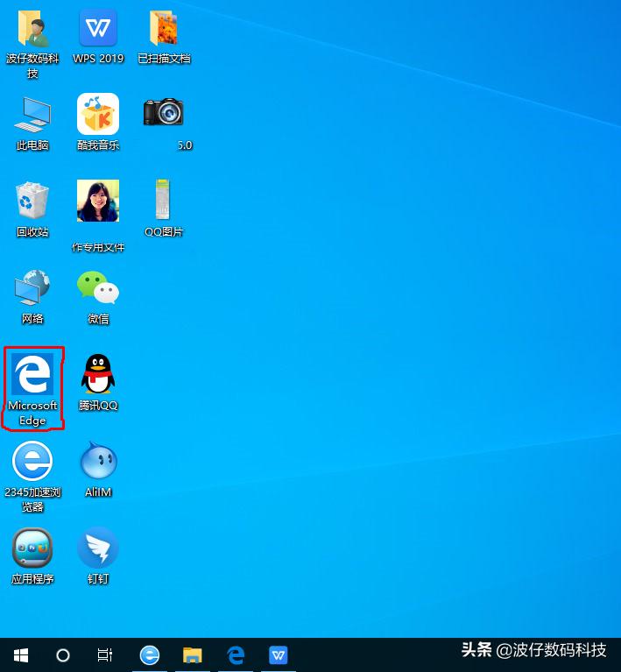Image resolution: width=621 pixels, height=672 pixels.
Task: Select the 回收站 recycle bin
Action: coord(32,201)
